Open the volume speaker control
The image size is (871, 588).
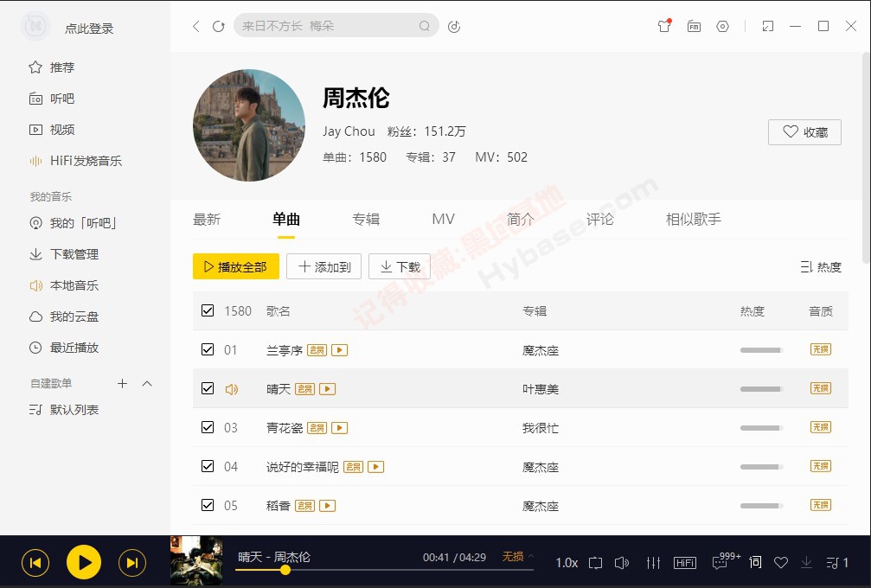(x=622, y=563)
